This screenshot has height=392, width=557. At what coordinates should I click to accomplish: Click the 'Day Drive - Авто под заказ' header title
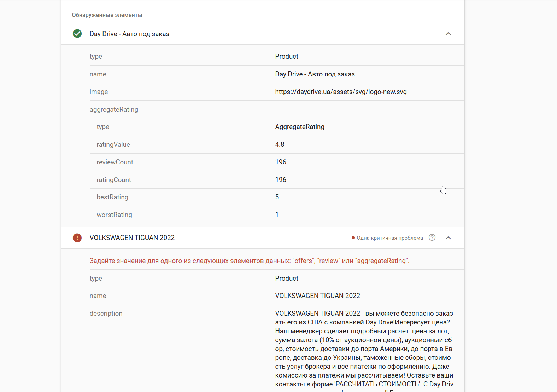[129, 34]
